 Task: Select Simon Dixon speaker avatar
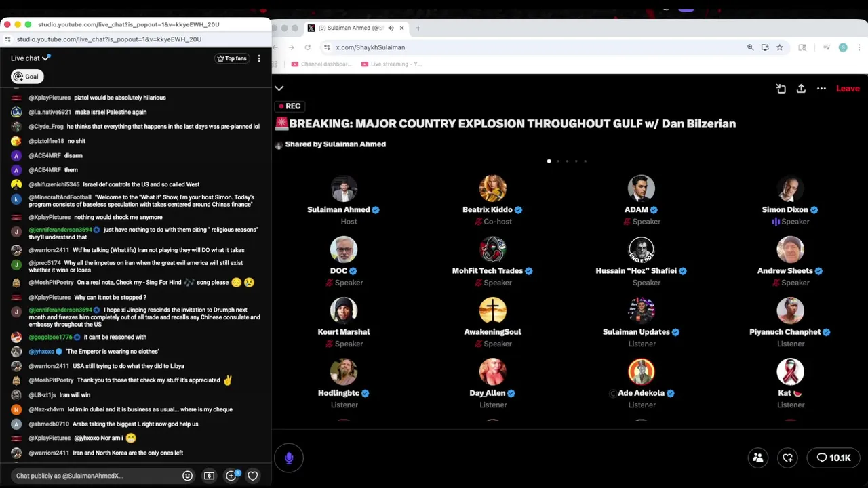point(790,188)
